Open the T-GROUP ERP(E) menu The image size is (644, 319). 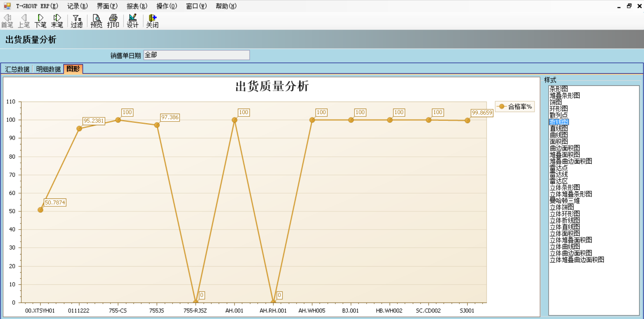click(37, 6)
